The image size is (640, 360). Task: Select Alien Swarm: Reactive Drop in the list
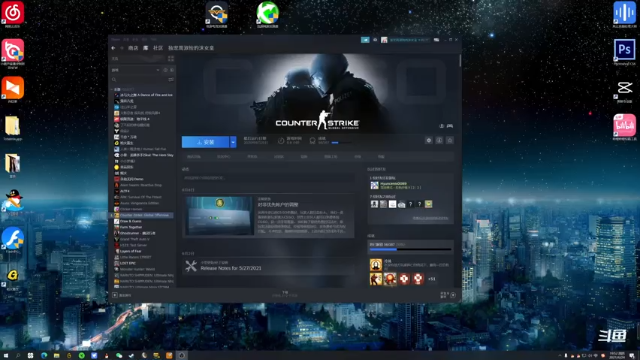tap(138, 185)
